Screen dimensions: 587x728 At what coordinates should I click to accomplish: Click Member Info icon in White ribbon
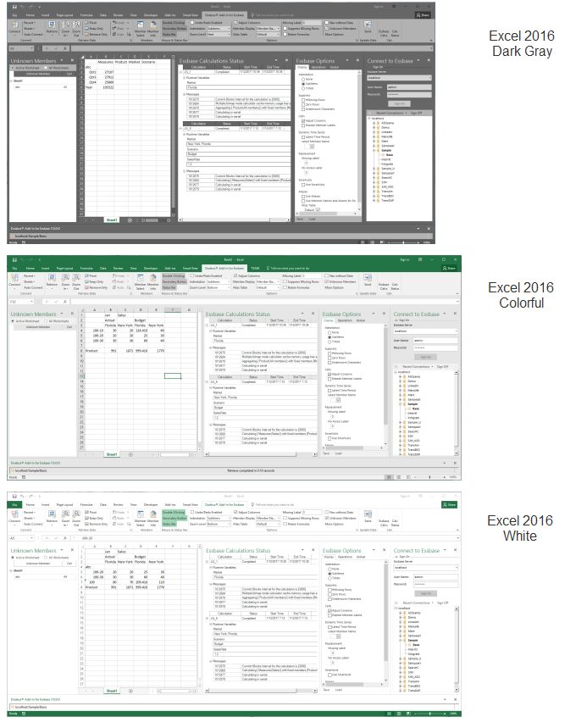pos(152,514)
